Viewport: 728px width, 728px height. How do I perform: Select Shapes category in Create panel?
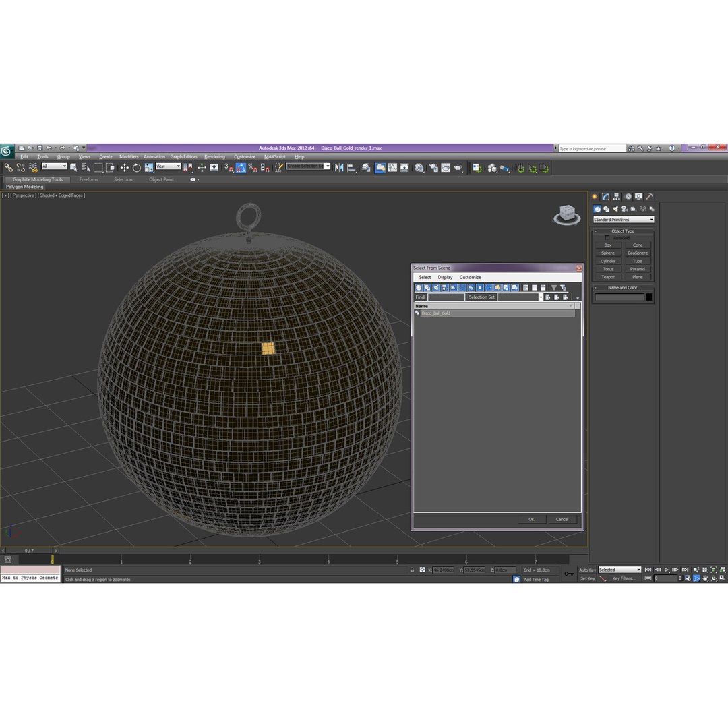(607, 209)
